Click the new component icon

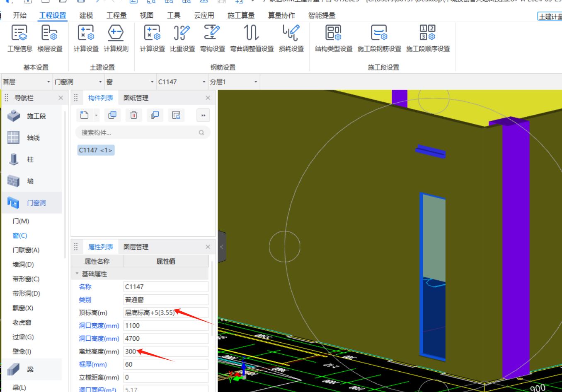coord(85,115)
